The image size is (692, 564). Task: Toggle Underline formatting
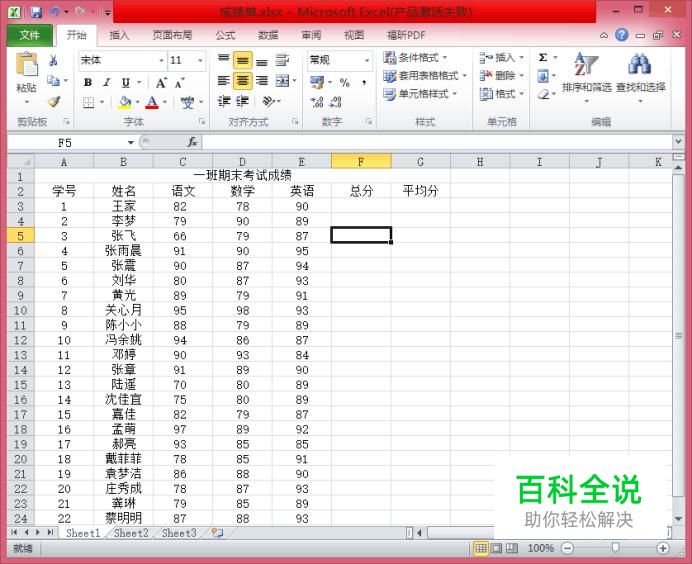[x=126, y=83]
